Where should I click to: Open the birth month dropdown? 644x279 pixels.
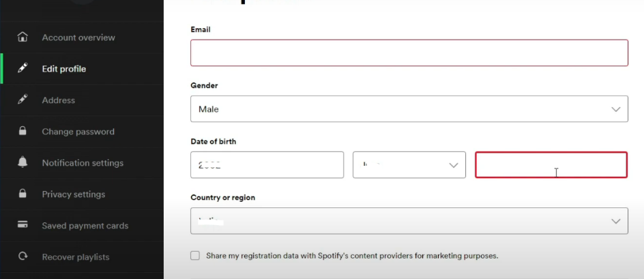(409, 165)
